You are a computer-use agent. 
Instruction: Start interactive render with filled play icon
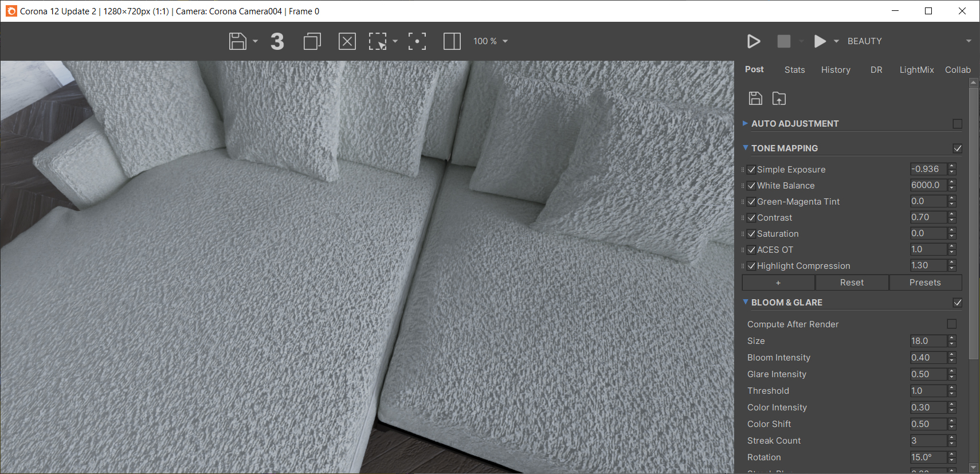(x=820, y=41)
